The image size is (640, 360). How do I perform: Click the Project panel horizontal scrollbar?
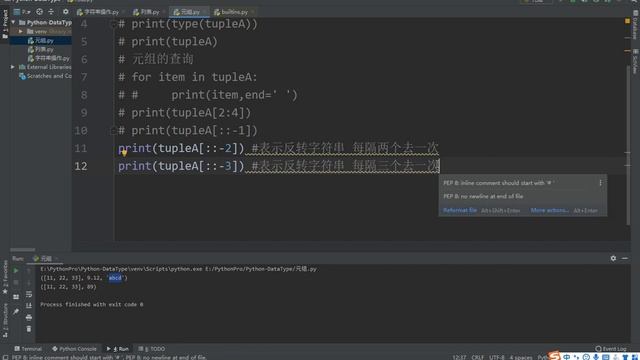[x=23, y=249]
